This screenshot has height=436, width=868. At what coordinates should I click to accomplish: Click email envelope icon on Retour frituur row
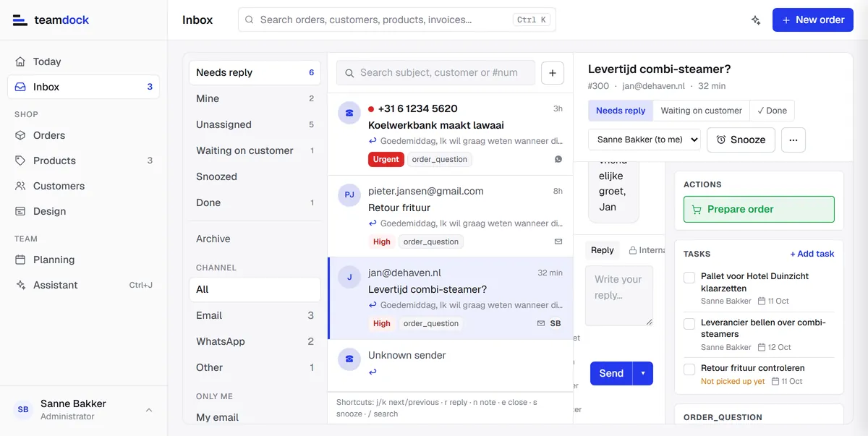[558, 241]
